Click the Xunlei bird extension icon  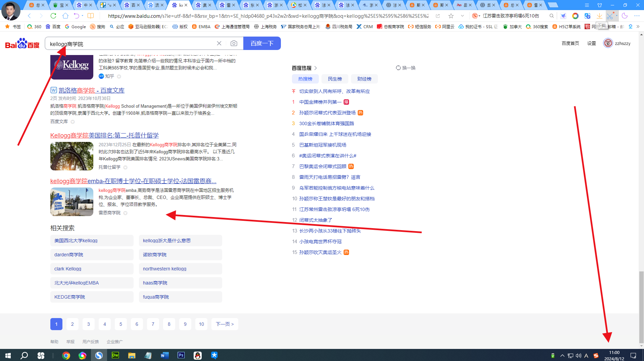point(563,16)
